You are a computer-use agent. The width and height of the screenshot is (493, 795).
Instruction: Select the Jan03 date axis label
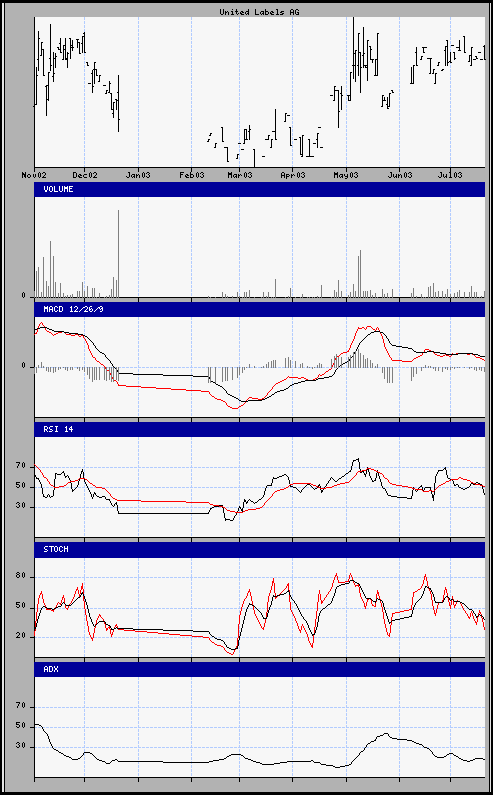coord(138,175)
